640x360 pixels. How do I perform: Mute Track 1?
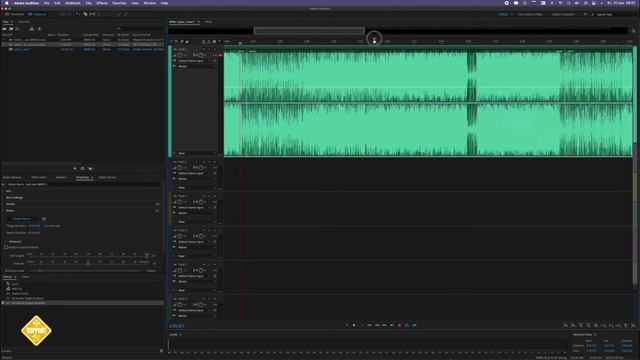(x=204, y=49)
